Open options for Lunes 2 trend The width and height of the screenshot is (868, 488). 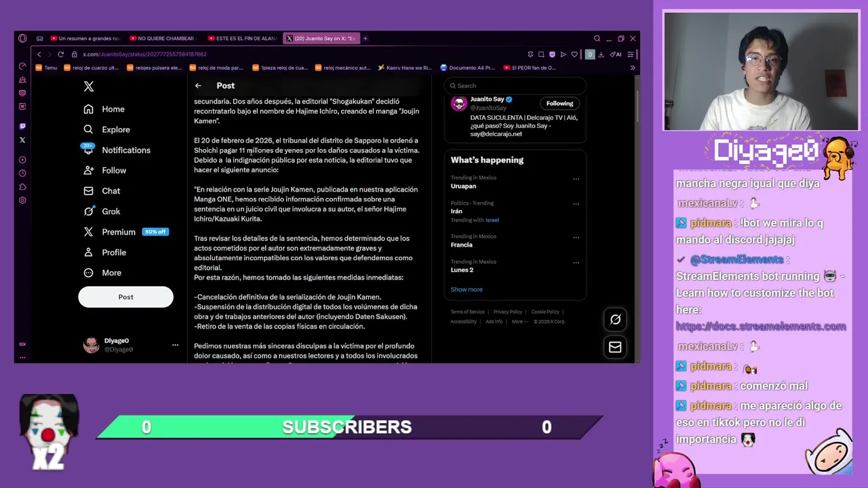point(576,263)
